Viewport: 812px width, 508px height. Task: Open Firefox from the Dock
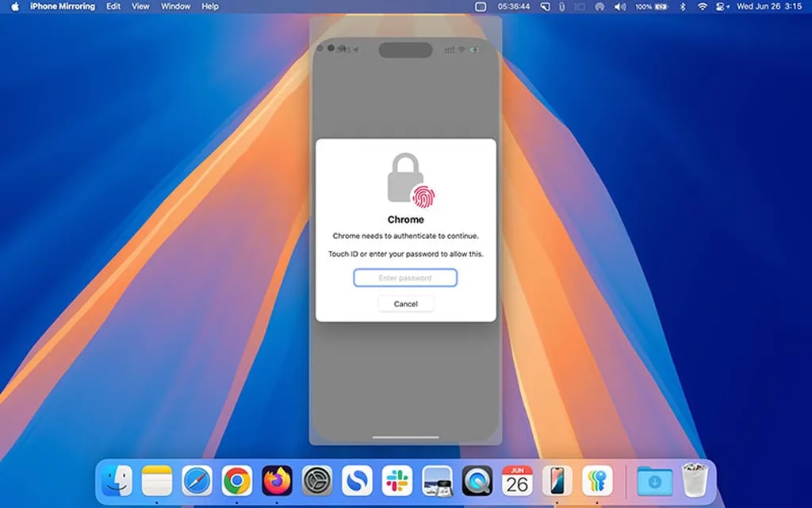coord(277,481)
